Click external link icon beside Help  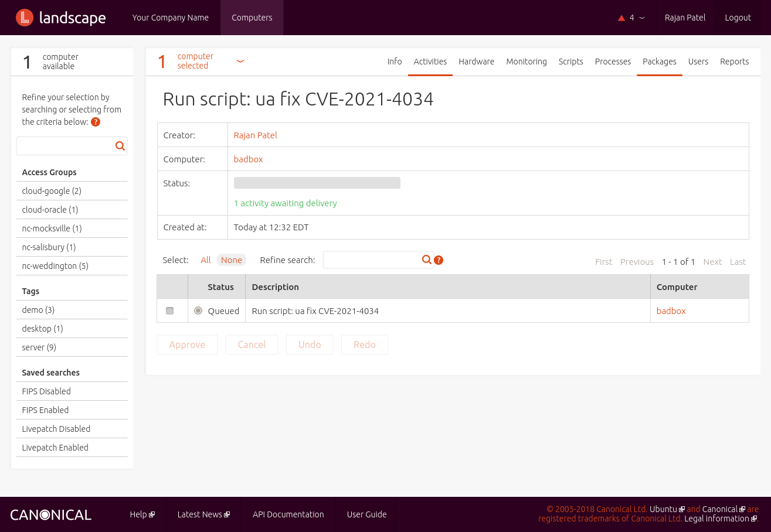tap(152, 514)
